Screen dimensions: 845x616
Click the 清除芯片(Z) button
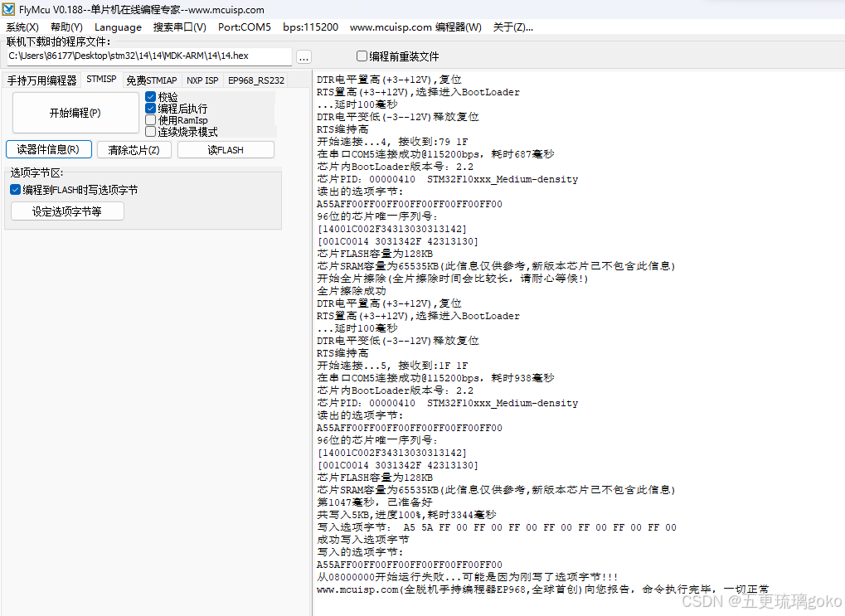coord(134,150)
